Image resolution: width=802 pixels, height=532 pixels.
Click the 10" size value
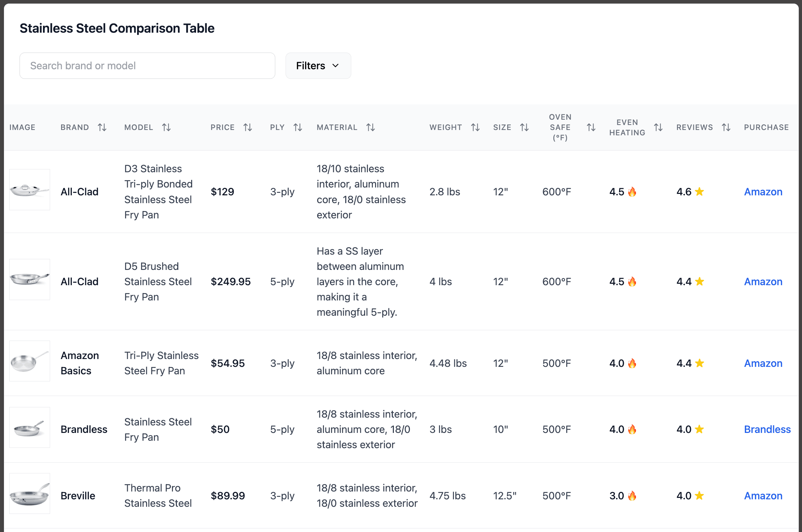[x=500, y=429]
